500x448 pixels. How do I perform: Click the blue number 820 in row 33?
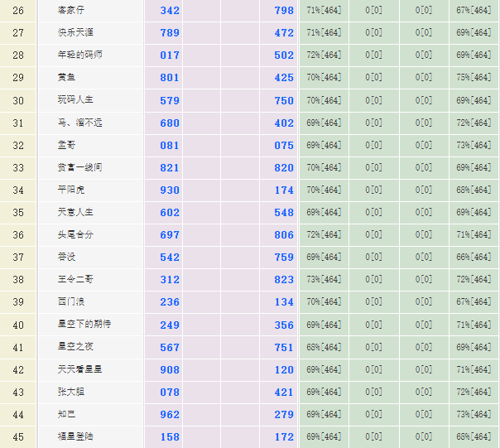tap(284, 167)
